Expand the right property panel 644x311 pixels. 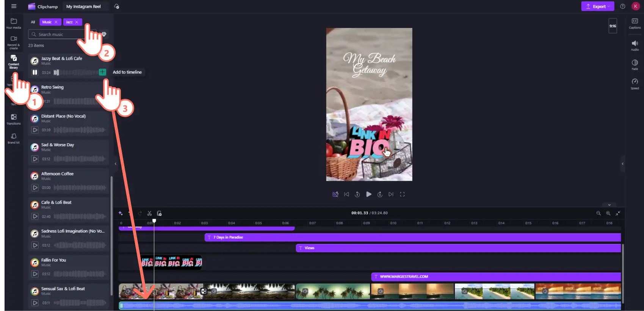click(622, 164)
